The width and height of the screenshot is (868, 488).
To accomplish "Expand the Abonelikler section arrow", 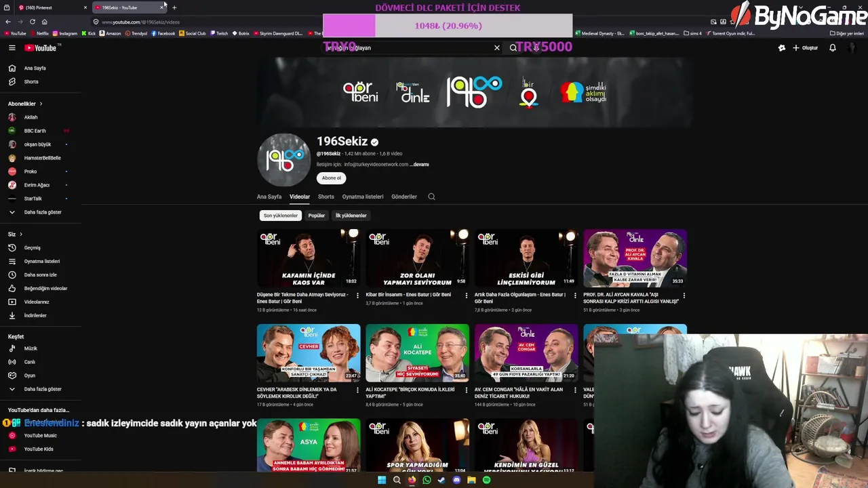I will click(41, 104).
